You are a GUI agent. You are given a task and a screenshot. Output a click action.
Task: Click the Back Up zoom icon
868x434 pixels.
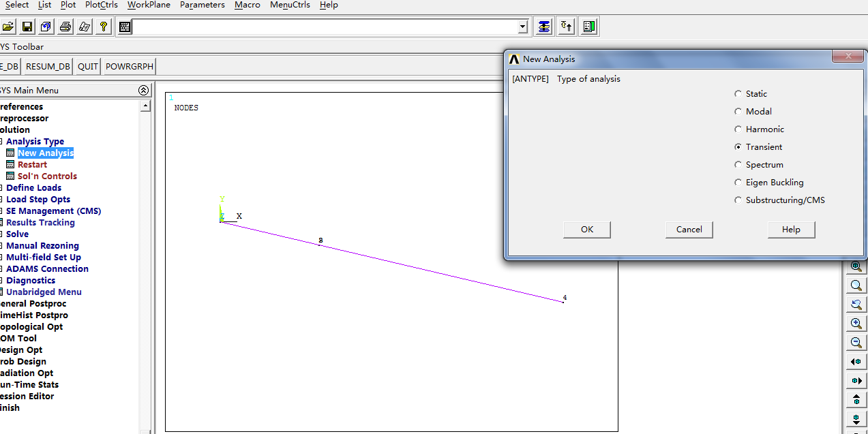856,305
